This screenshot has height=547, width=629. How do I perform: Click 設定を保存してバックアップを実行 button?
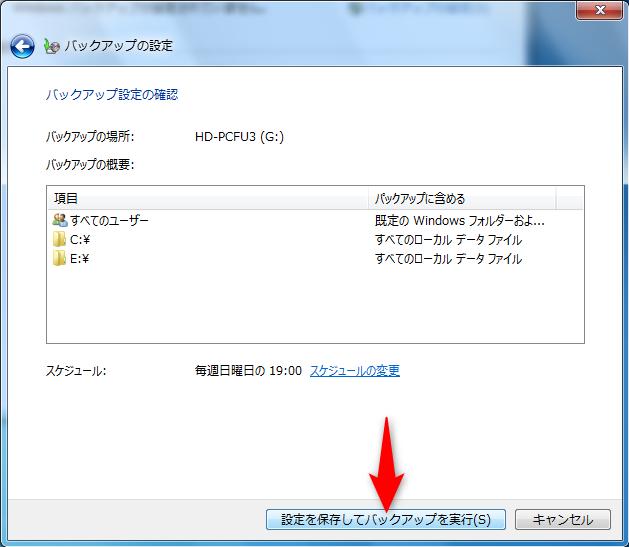point(386,520)
